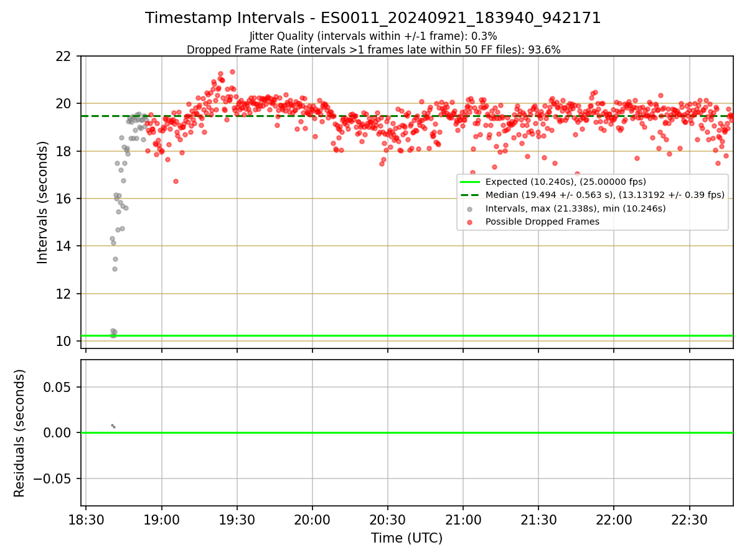Click the gray intervals marker in legend
Viewport: 747px width, 560px height.
click(470, 208)
